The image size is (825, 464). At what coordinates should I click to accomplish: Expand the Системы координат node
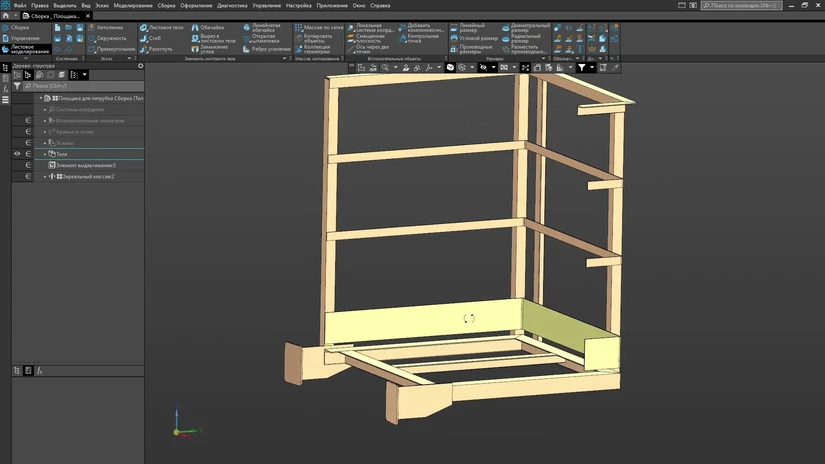click(x=45, y=110)
